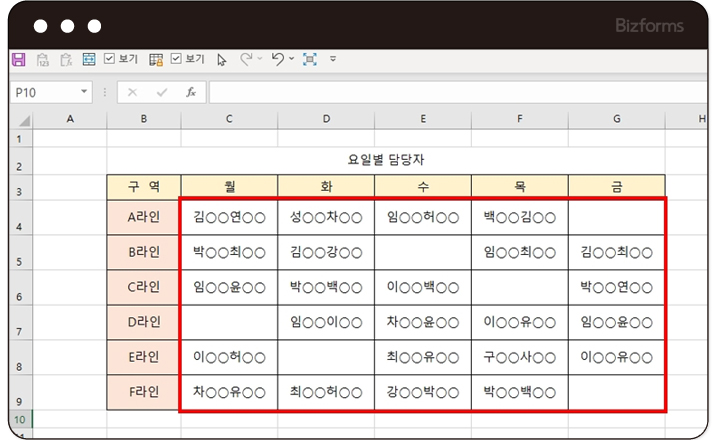Open Customize Quick Access Toolbar dropdown
This screenshot has width=715, height=440.
[x=333, y=59]
